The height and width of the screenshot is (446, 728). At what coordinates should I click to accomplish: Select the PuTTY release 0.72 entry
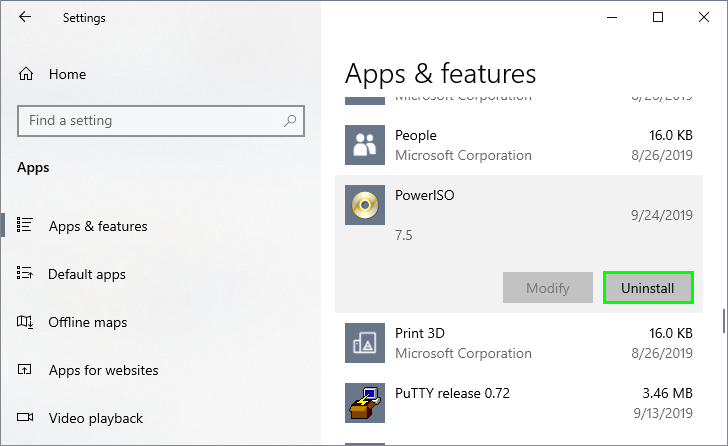[x=518, y=402]
